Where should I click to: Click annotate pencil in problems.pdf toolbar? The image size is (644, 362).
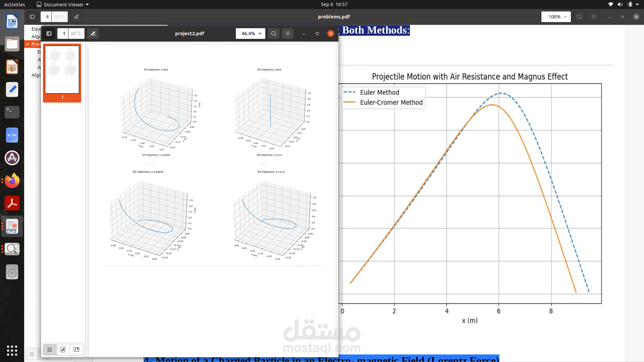[x=76, y=17]
